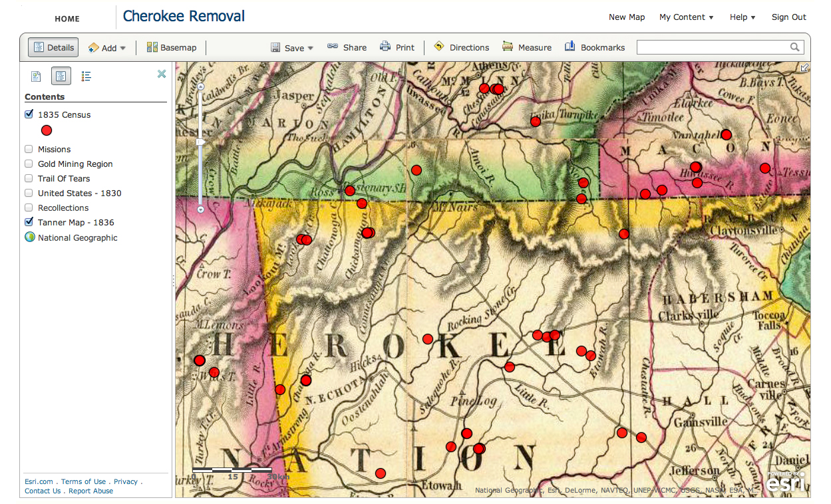Click the 1835 Census red legend symbol
The width and height of the screenshot is (831, 504).
pos(47,130)
